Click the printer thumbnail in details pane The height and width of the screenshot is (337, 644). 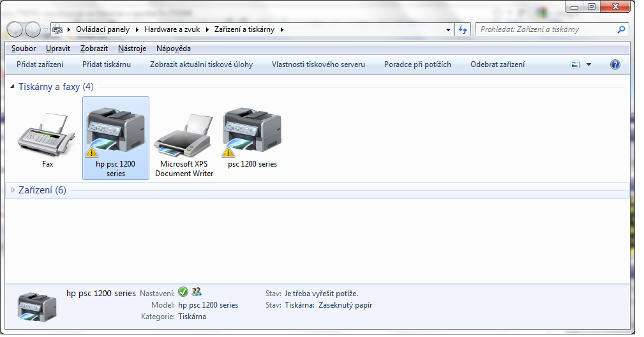click(x=37, y=306)
